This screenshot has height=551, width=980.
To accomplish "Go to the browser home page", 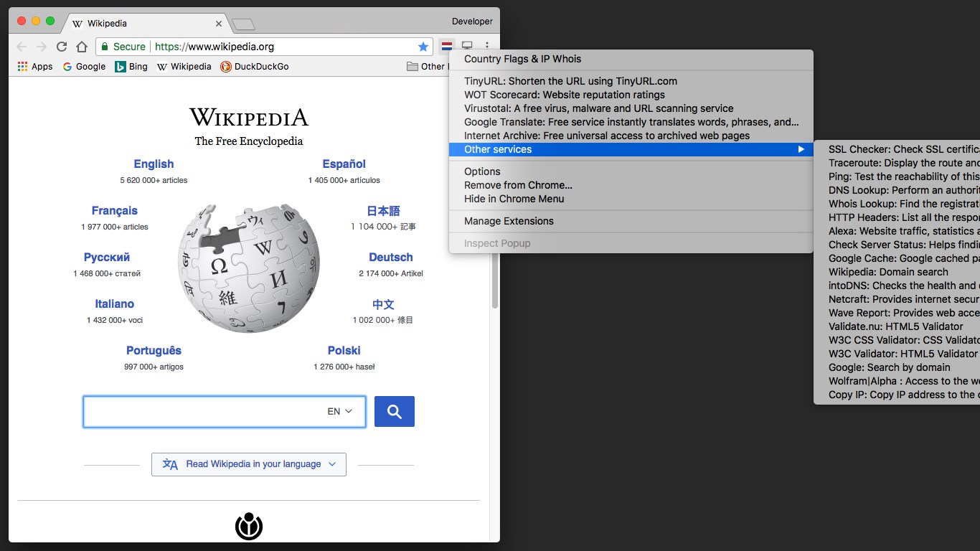I will (82, 47).
